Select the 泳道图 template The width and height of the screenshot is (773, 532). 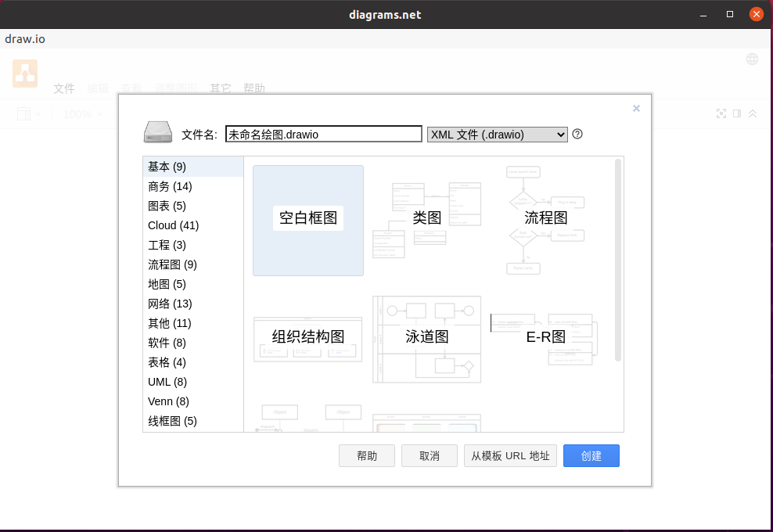click(x=427, y=340)
